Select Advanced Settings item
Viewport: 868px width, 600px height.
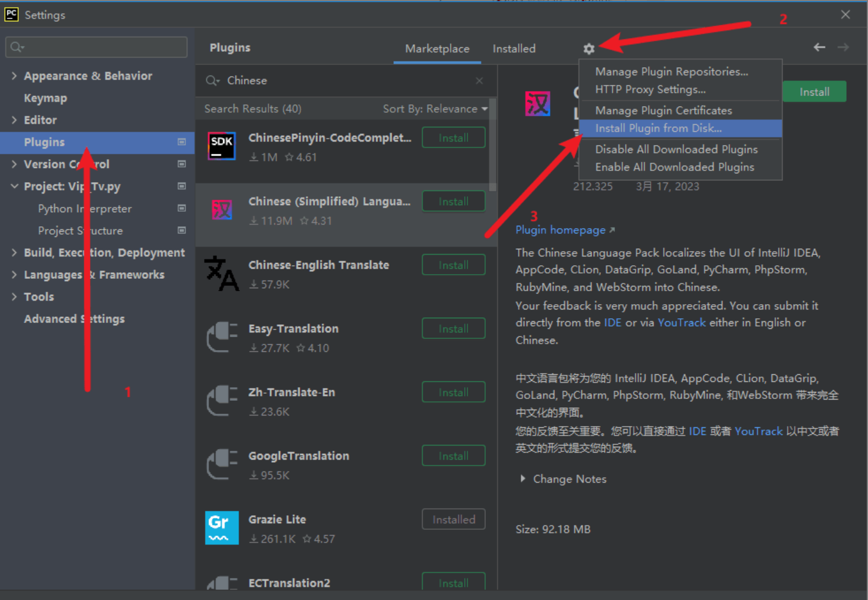(x=74, y=319)
